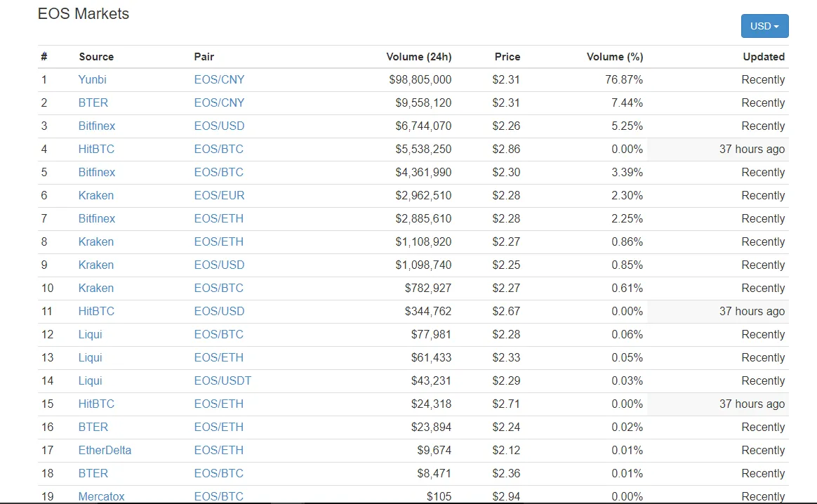Select the $98,805,000 volume cell

point(420,80)
